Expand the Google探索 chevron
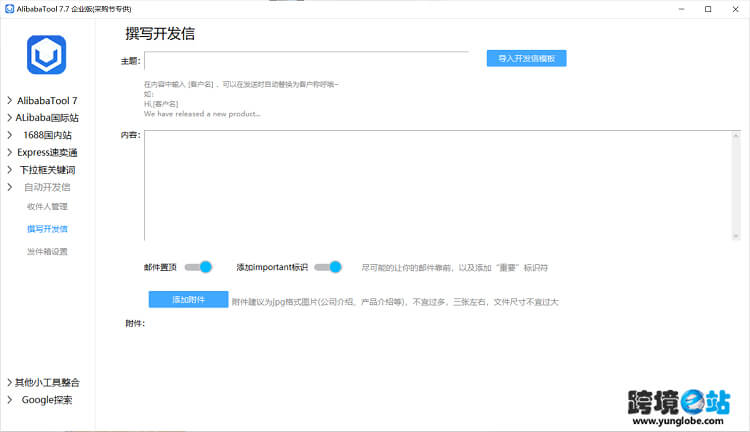750x432 pixels. (10, 399)
